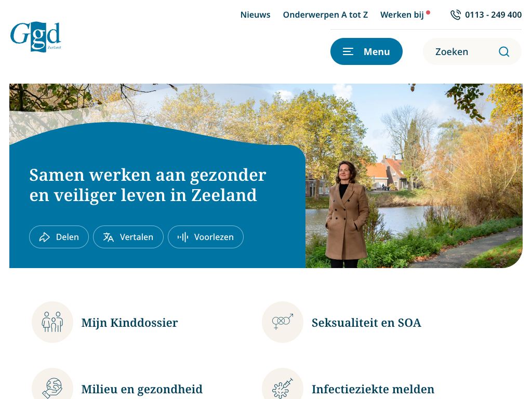Call phone number 0113 - 249 400
This screenshot has height=399, width=532.
[493, 15]
